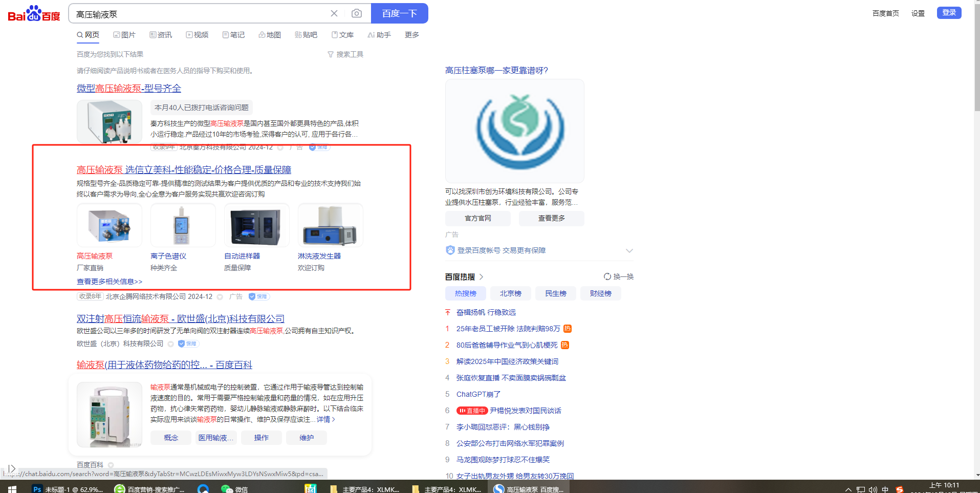Click the 直播中 live badge
The width and height of the screenshot is (980, 493).
pos(471,411)
